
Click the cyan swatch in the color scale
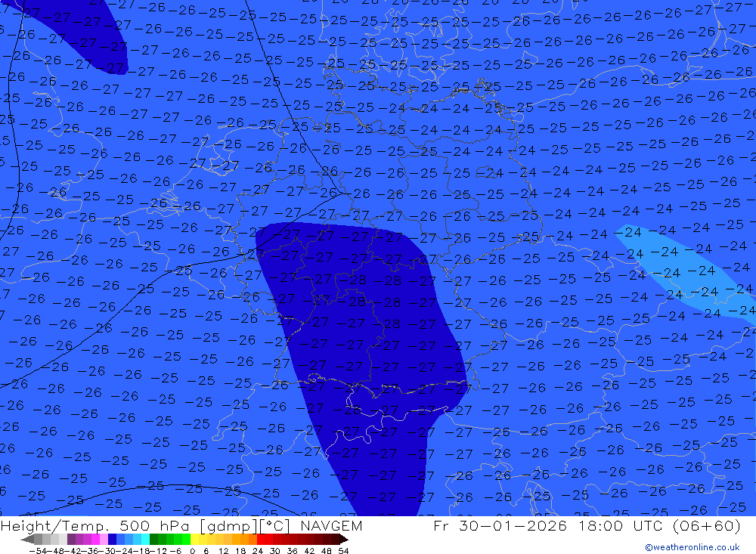[145, 539]
